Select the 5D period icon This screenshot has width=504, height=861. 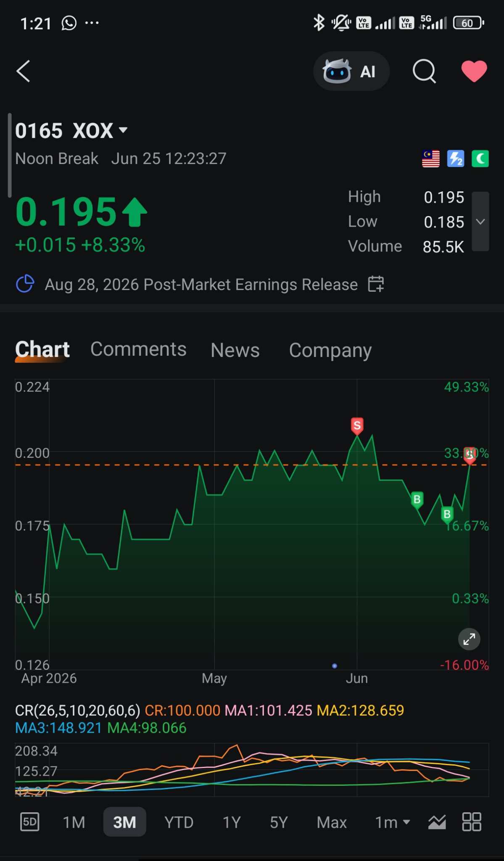(30, 822)
